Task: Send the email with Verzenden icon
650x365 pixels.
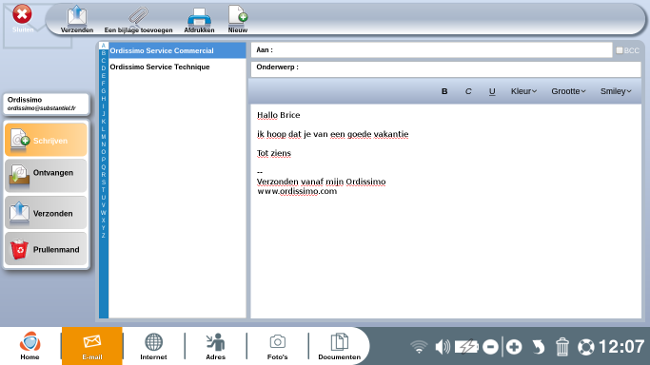Action: 77,19
